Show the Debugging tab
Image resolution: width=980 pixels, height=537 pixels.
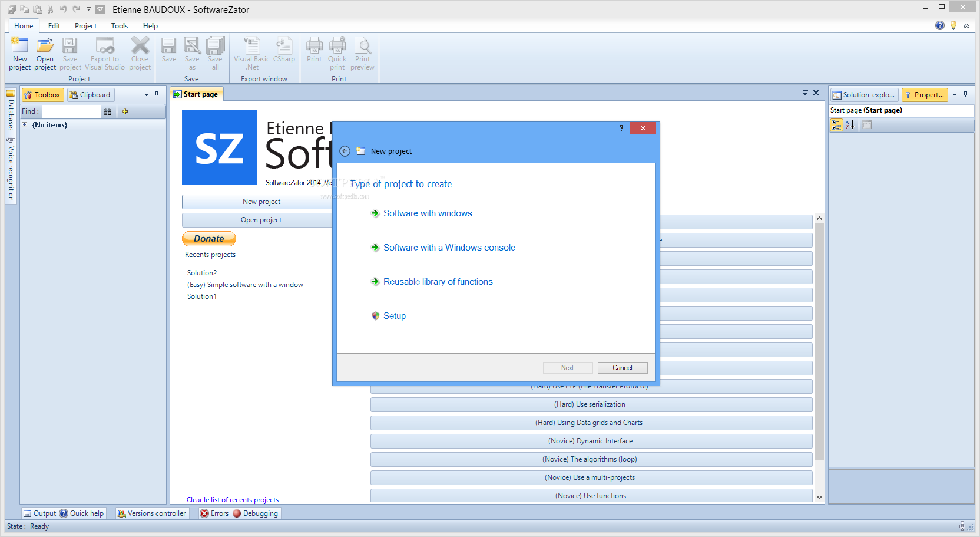point(256,513)
